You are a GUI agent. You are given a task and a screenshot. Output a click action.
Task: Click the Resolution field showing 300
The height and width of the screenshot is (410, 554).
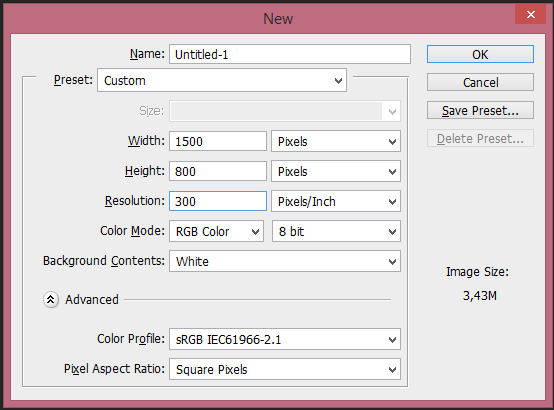coord(218,201)
